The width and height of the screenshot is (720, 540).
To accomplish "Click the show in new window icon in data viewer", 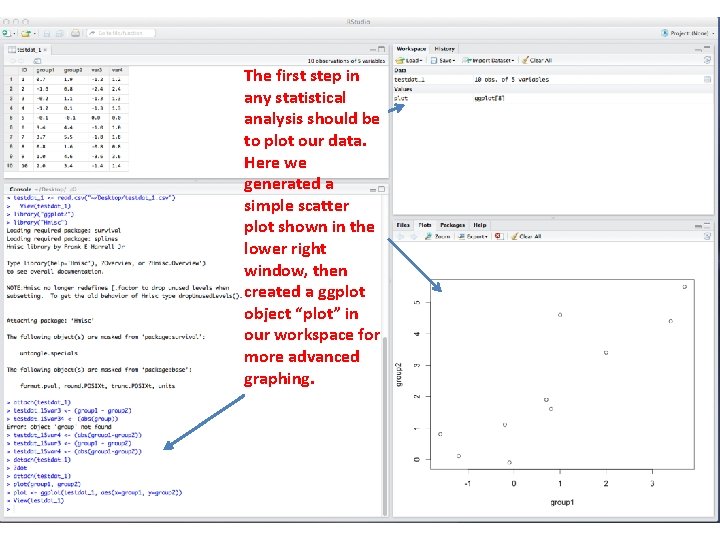I will (38, 61).
